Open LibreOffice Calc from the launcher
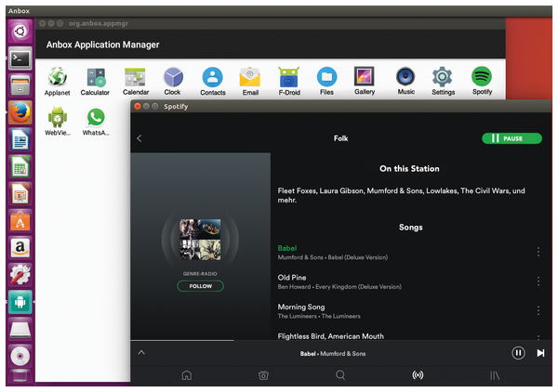 pos(20,166)
